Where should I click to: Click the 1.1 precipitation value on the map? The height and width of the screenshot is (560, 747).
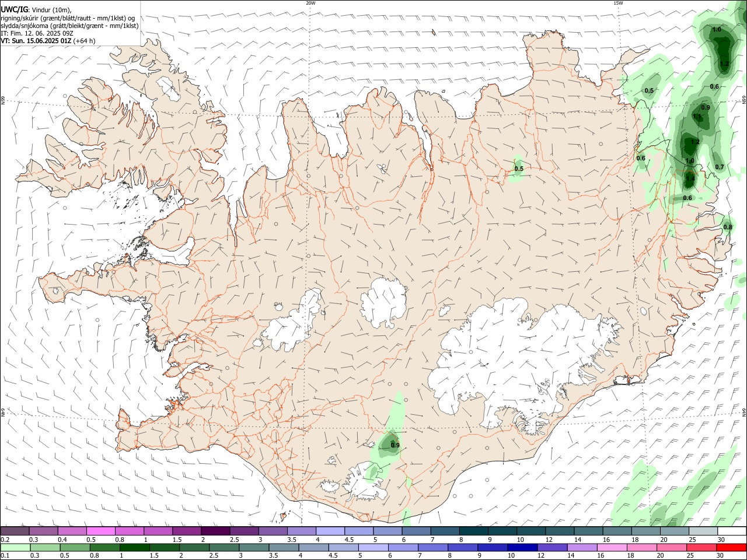[x=697, y=117]
